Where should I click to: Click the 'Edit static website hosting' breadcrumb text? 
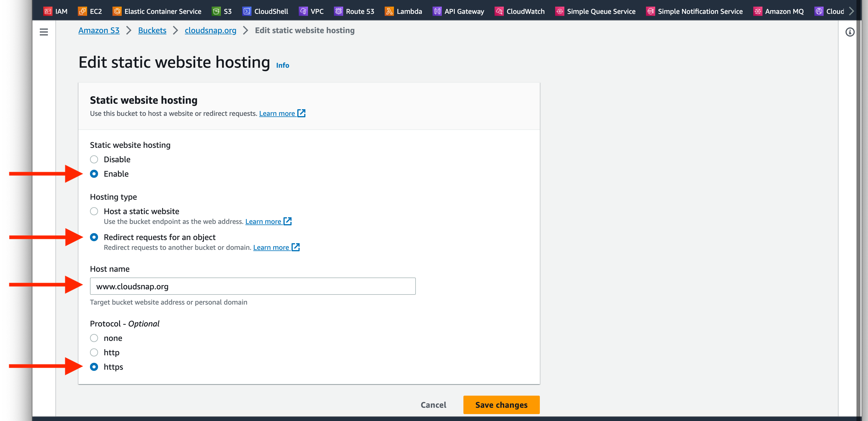305,30
